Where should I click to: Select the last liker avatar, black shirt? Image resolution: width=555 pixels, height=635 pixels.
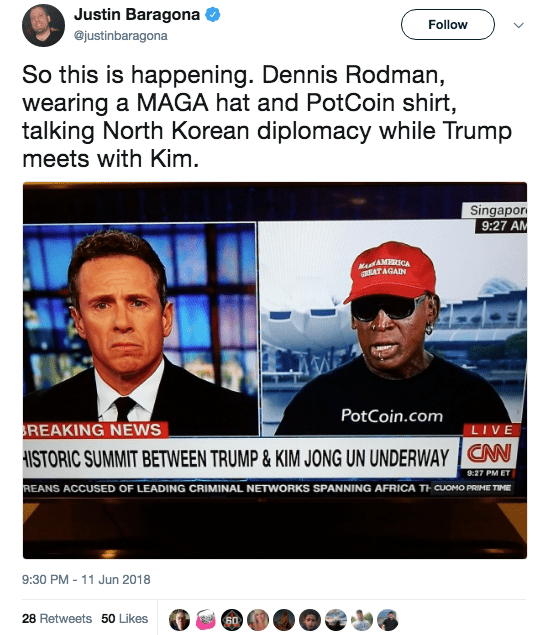coord(388,620)
